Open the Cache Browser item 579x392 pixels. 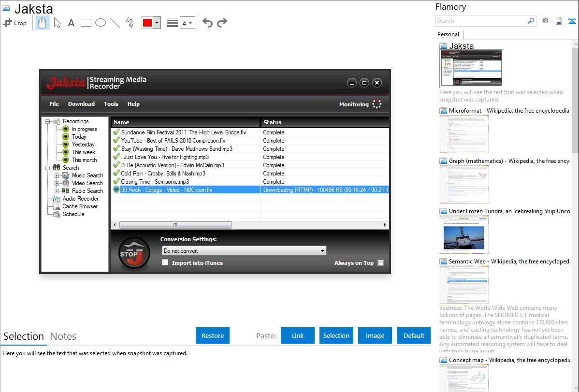click(x=80, y=206)
